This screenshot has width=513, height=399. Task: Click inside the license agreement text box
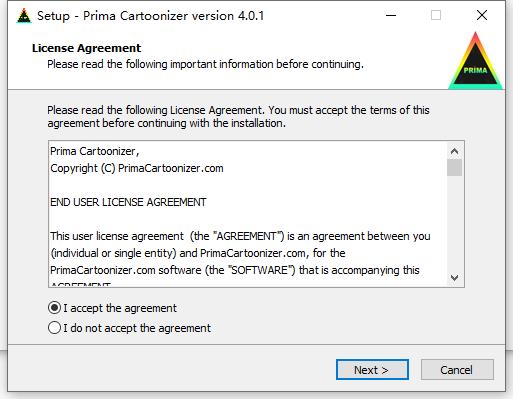(248, 214)
